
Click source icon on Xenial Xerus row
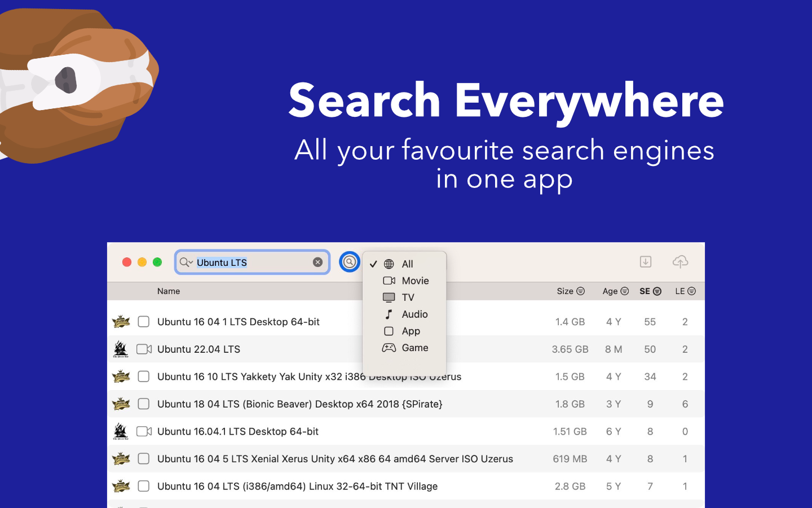(x=121, y=459)
